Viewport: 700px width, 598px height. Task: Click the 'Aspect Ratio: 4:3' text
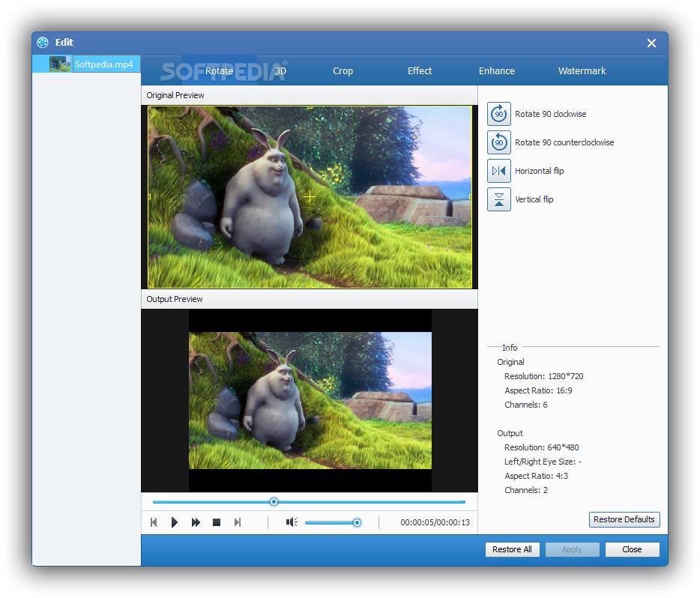pyautogui.click(x=536, y=476)
